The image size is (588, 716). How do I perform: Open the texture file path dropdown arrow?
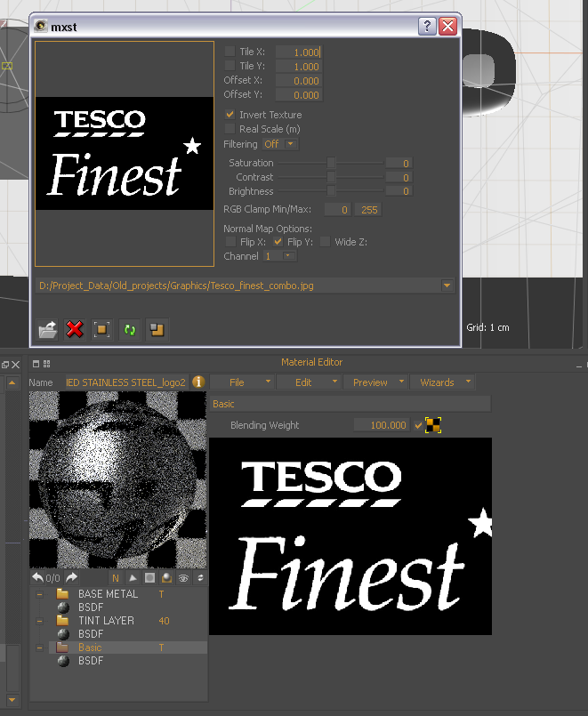447,286
